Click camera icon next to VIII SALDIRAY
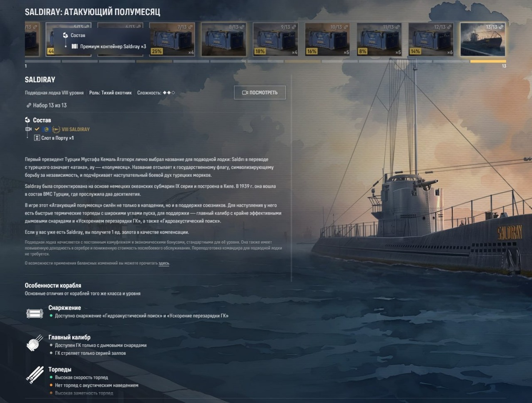This screenshot has width=532, height=403. click(28, 129)
